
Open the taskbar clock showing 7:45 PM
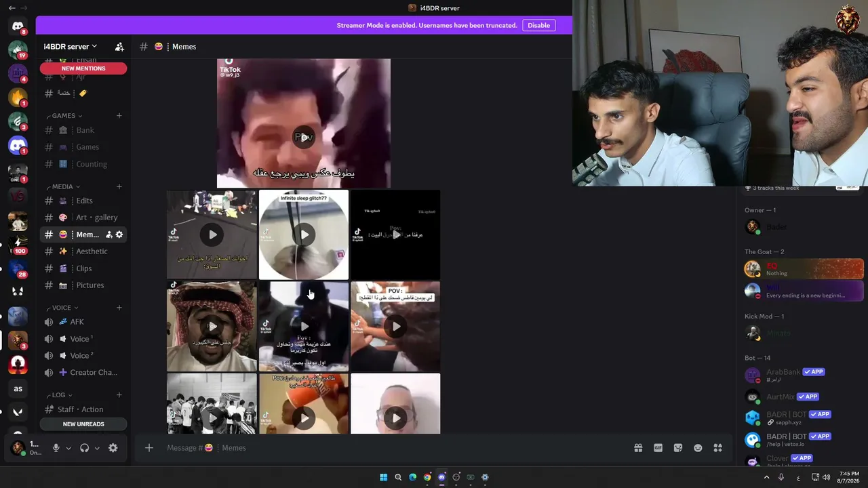point(849,477)
